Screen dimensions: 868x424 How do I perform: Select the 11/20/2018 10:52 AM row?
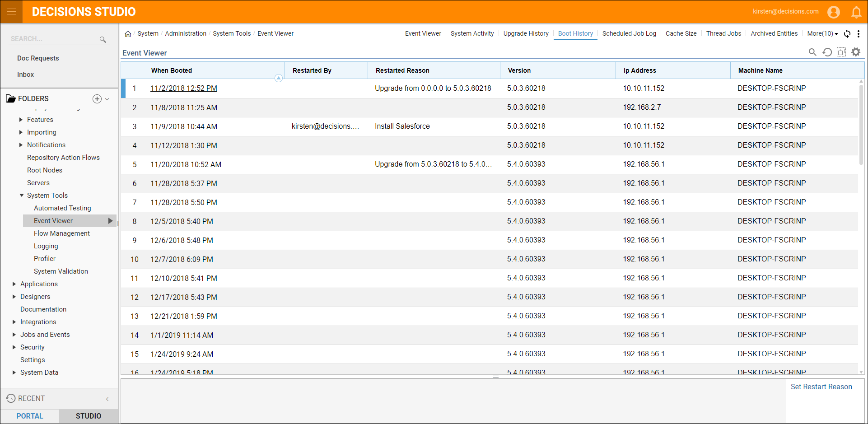[490, 164]
